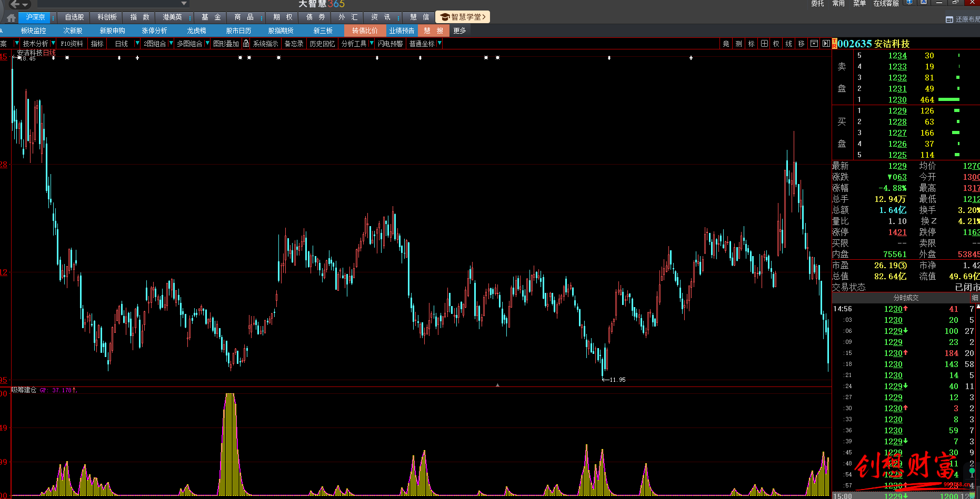This screenshot has width=980, height=499.
Task: Click the 竞 toolbar icon
Action: pos(726,44)
